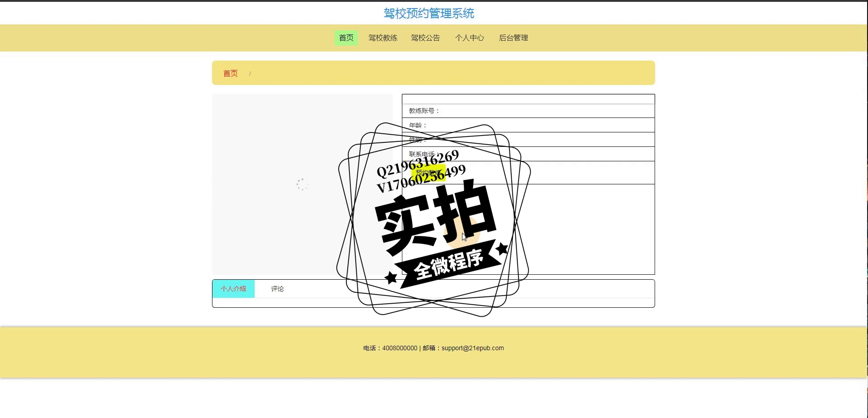Screen dimensions: 868x418
Task: Switch to the 评论 tab
Action: 278,289
